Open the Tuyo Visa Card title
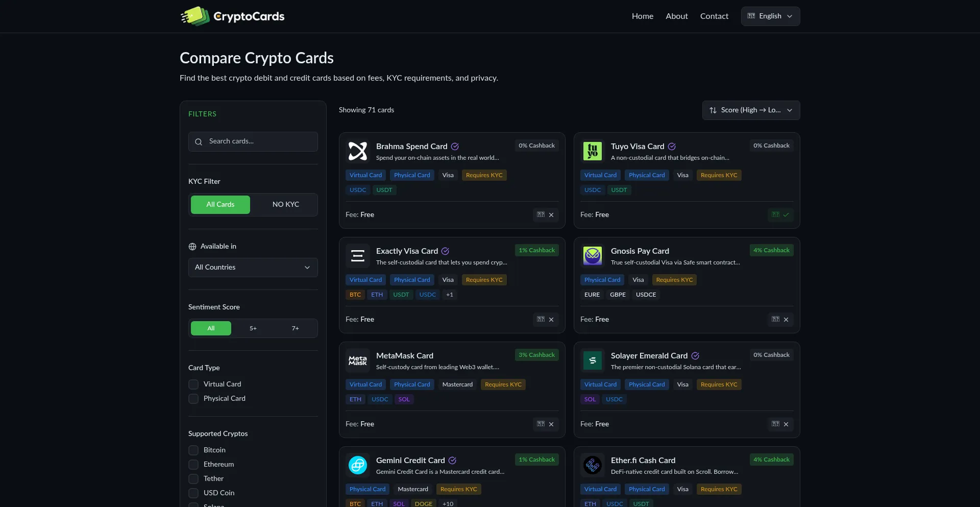This screenshot has width=980, height=507. [638, 147]
